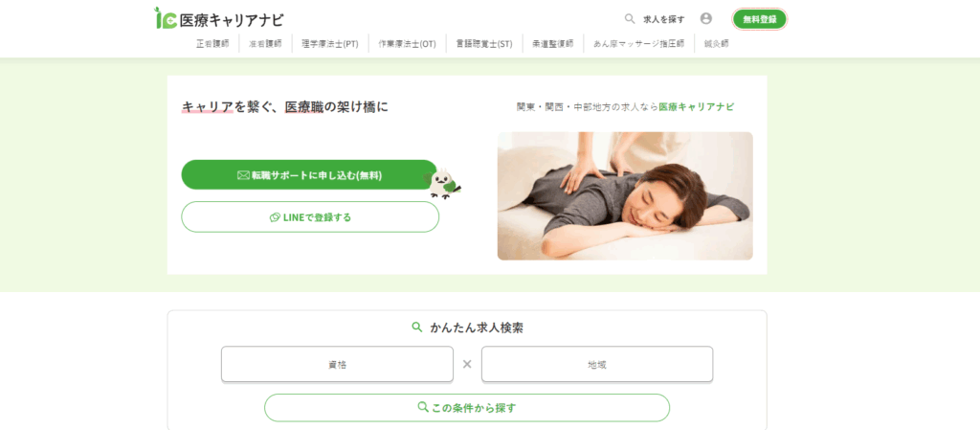This screenshot has height=430, width=980.
Task: Select 柔道整復師 in navigation
Action: pyautogui.click(x=553, y=44)
